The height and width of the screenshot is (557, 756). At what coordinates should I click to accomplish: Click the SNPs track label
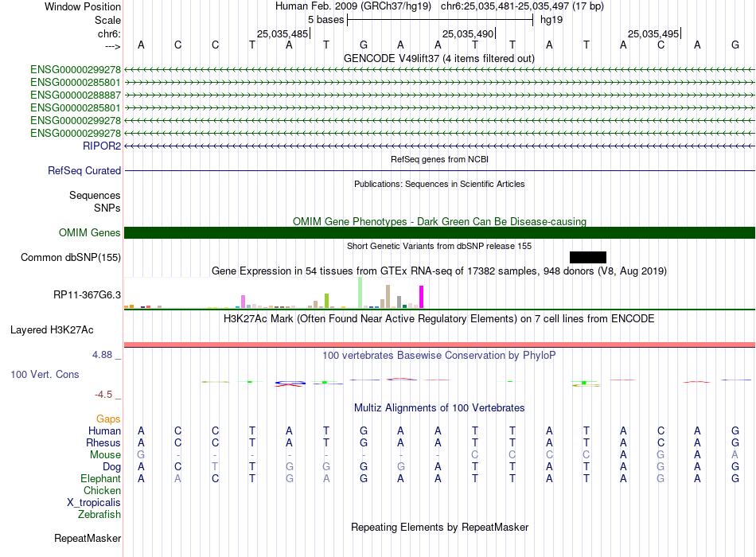(107, 208)
